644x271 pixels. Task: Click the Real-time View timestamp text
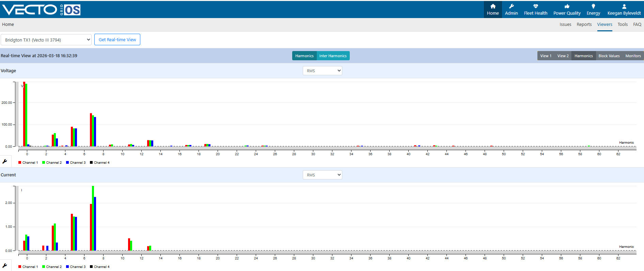[x=39, y=56]
